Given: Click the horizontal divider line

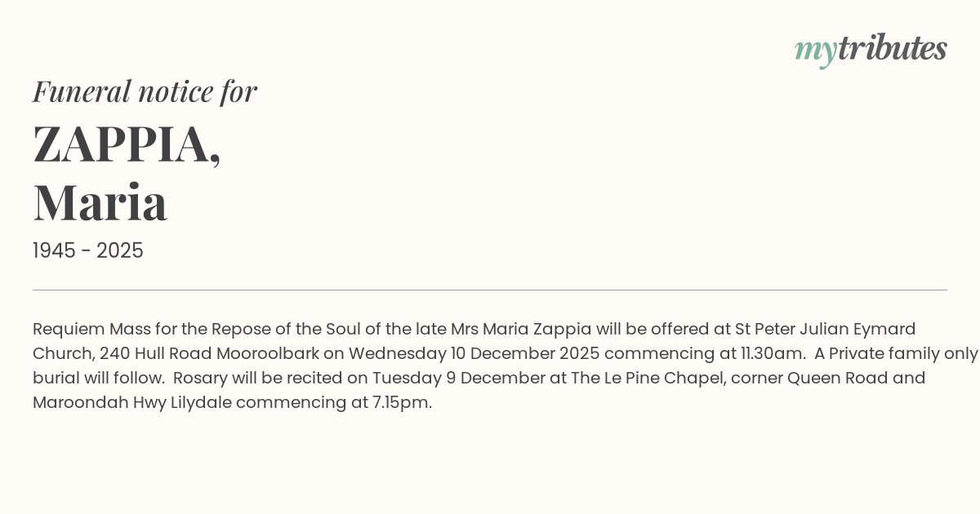Looking at the screenshot, I should click(490, 290).
